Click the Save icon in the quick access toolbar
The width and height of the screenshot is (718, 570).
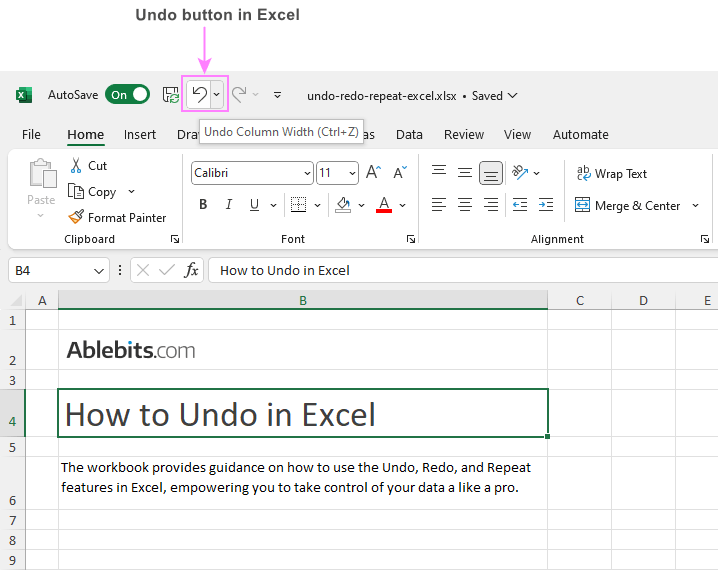pos(171,95)
